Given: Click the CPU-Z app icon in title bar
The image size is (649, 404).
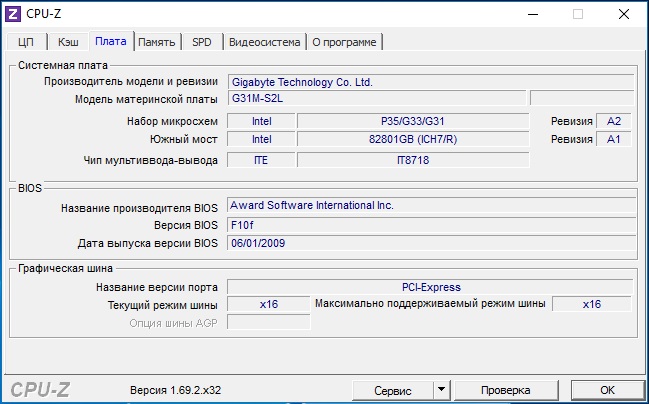Looking at the screenshot, I should [14, 14].
